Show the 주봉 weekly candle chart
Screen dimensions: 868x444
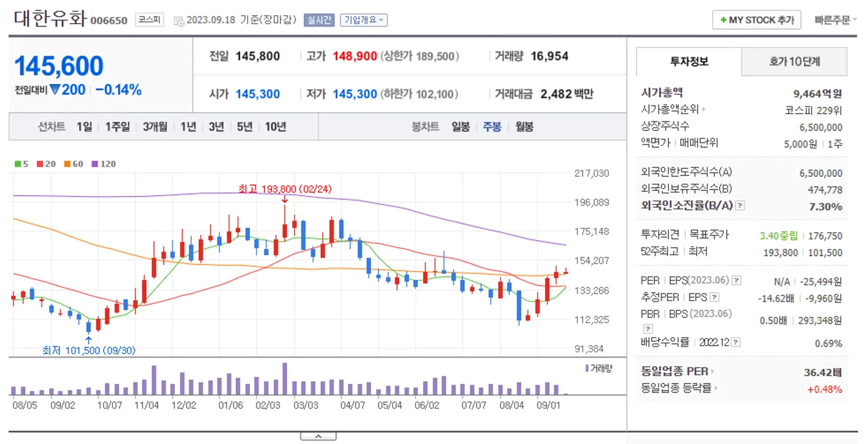(x=492, y=127)
